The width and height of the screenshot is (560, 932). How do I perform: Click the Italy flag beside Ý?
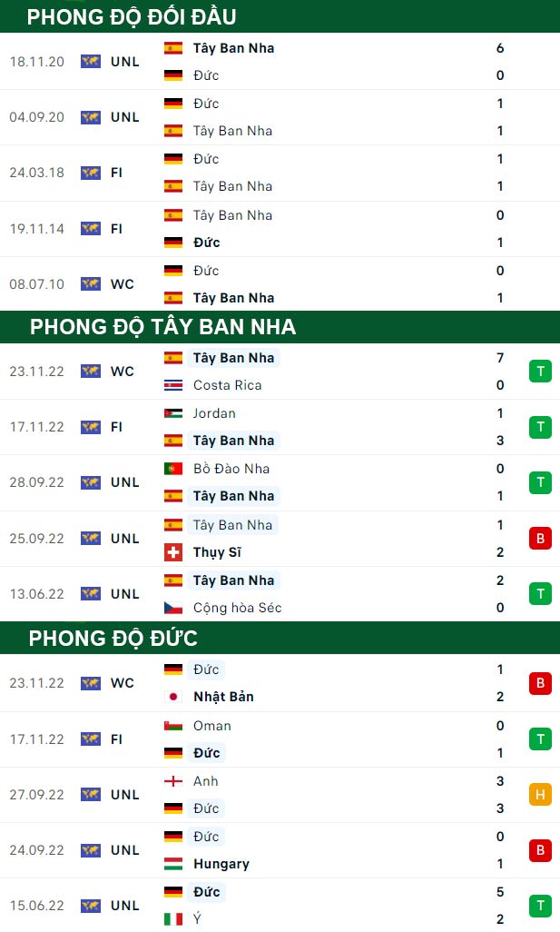[173, 919]
